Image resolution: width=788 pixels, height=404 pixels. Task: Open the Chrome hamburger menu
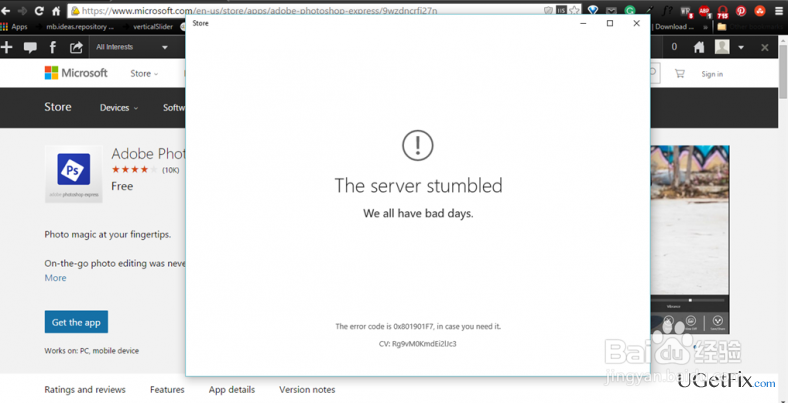[x=779, y=11]
